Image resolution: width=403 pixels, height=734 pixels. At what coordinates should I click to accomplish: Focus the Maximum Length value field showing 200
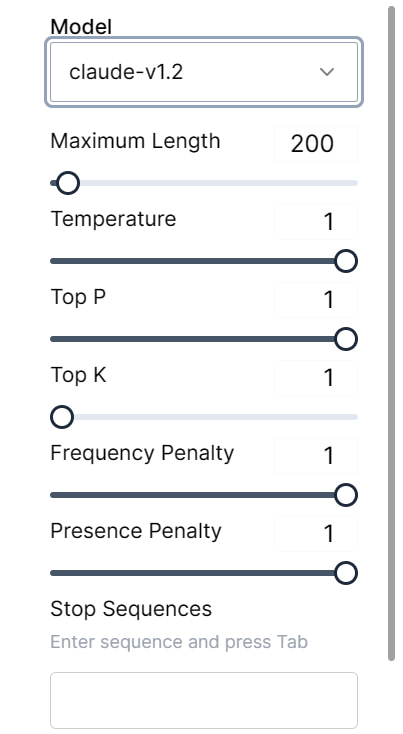coord(316,144)
